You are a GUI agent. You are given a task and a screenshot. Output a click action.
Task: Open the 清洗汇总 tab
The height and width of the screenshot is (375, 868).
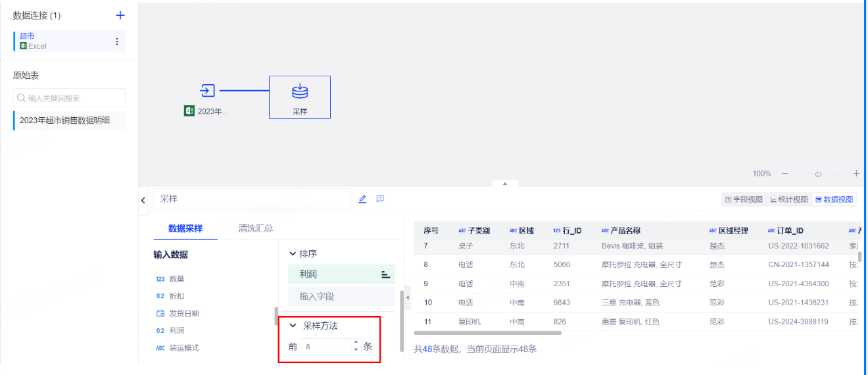coord(255,228)
